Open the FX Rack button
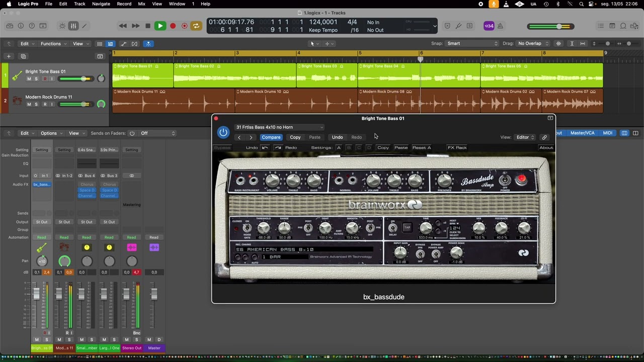Image resolution: width=644 pixels, height=362 pixels. point(457,148)
